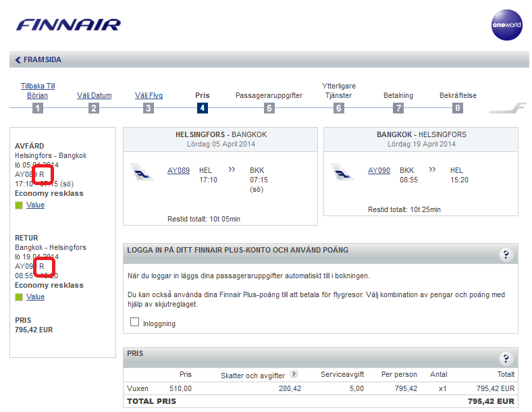532x412 pixels.
Task: Open Value fare link under Retur
Action: pyautogui.click(x=35, y=297)
